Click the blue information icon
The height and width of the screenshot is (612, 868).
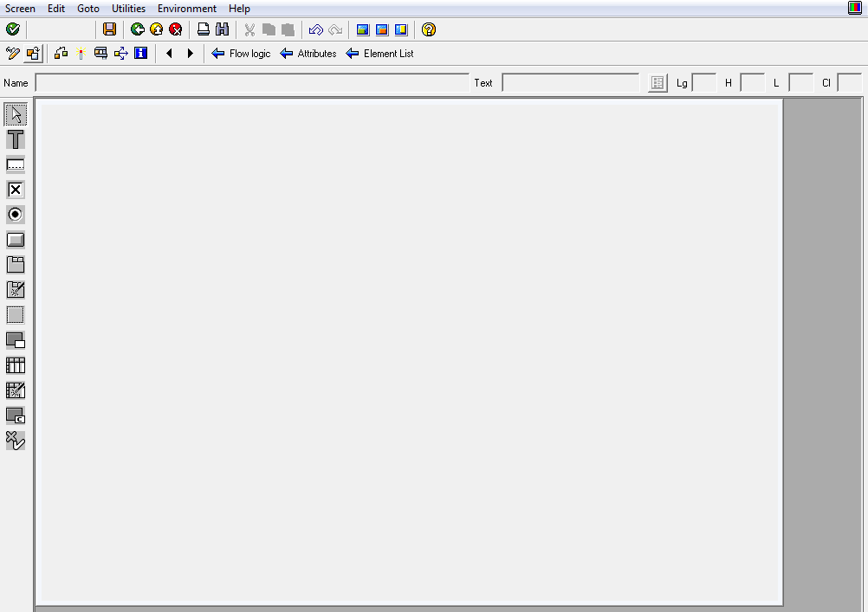pyautogui.click(x=140, y=53)
